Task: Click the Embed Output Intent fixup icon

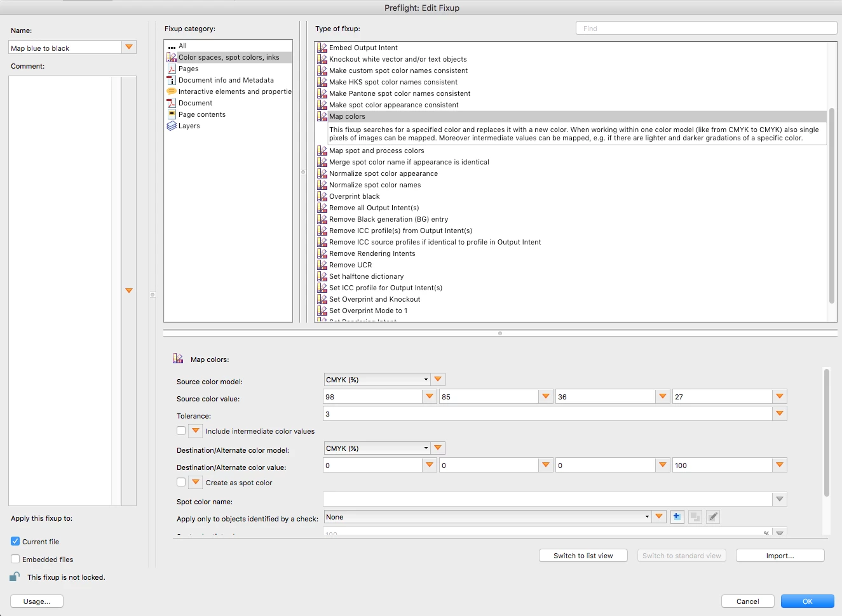Action: [x=322, y=48]
